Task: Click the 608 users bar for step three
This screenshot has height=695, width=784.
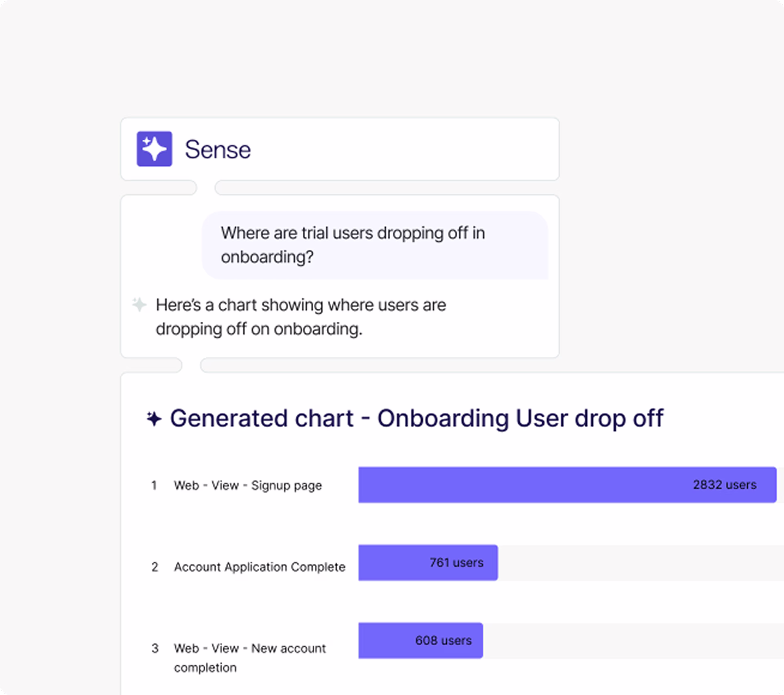Action: pyautogui.click(x=420, y=640)
